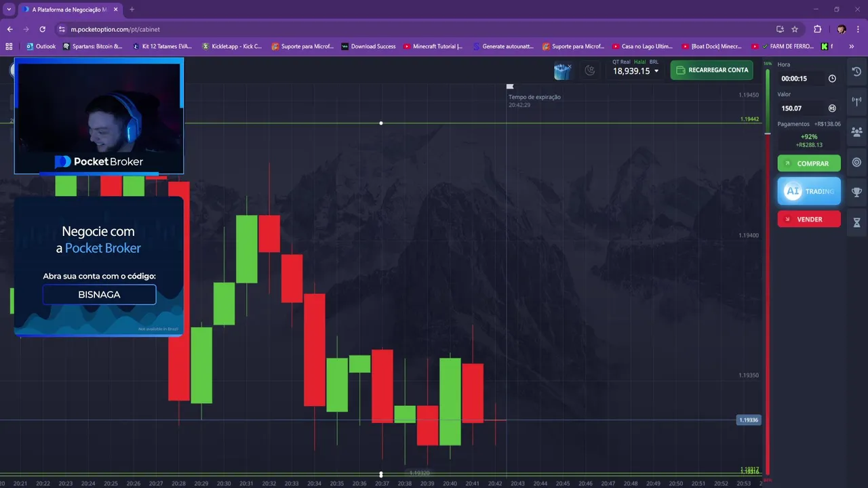The width and height of the screenshot is (868, 488).
Task: Open the tab search dropdown arrow
Action: (x=9, y=9)
